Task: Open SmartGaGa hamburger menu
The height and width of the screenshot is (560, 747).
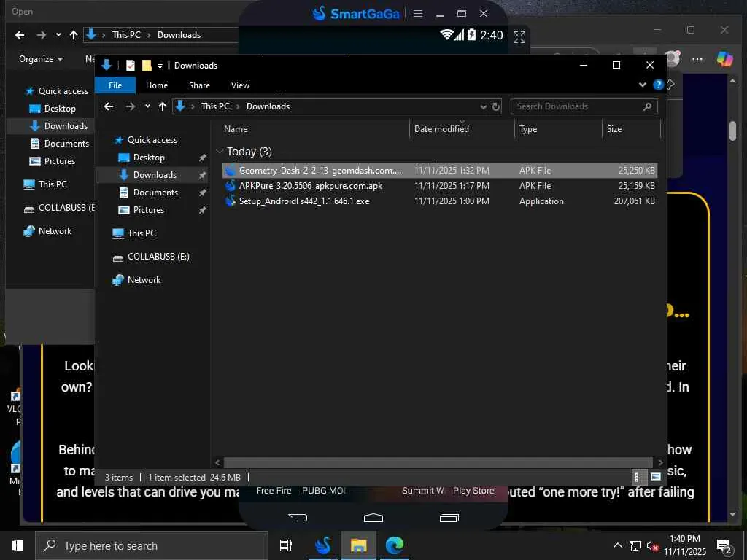Action: [418, 13]
